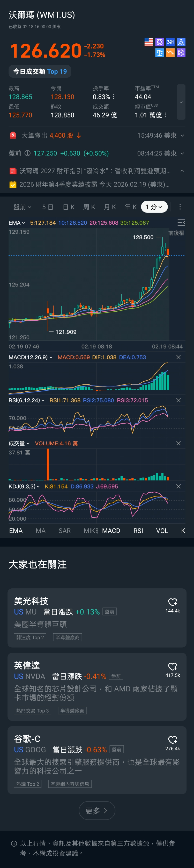
Task: Switch to the 日K chart tab
Action: coord(69,207)
